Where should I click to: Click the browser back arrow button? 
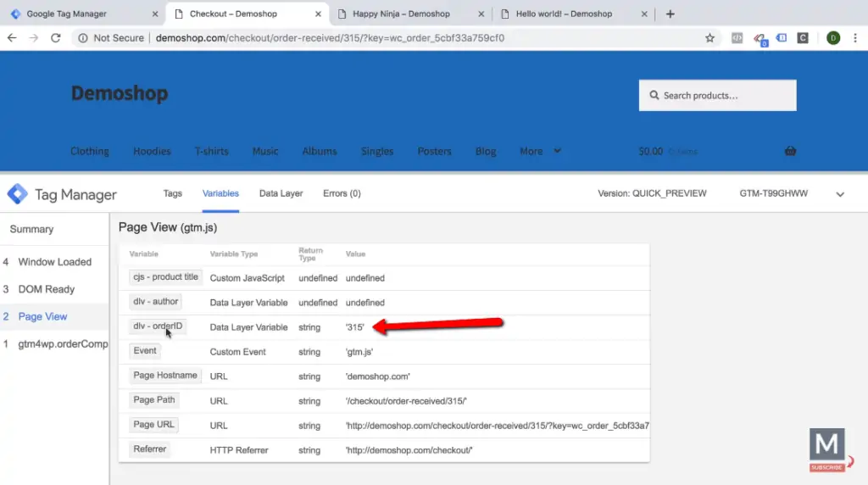tap(12, 38)
